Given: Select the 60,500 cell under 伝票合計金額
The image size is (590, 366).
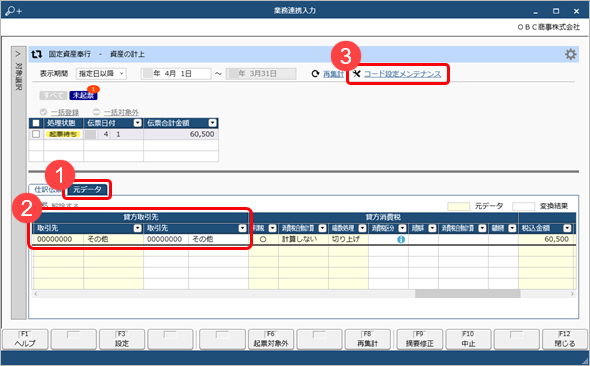Looking at the screenshot, I should click(x=181, y=134).
